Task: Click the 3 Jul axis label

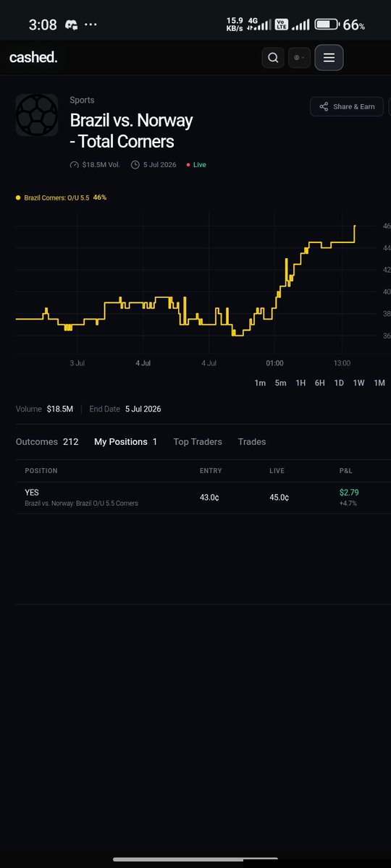Action: pos(77,363)
